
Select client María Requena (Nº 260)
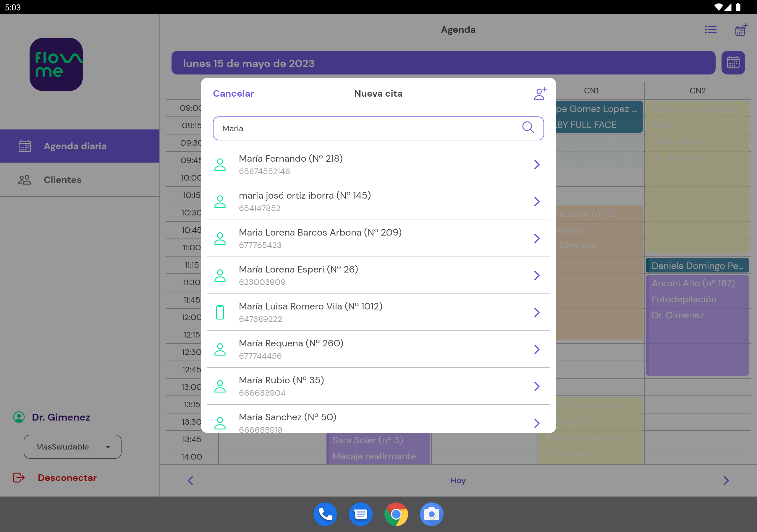pyautogui.click(x=378, y=349)
